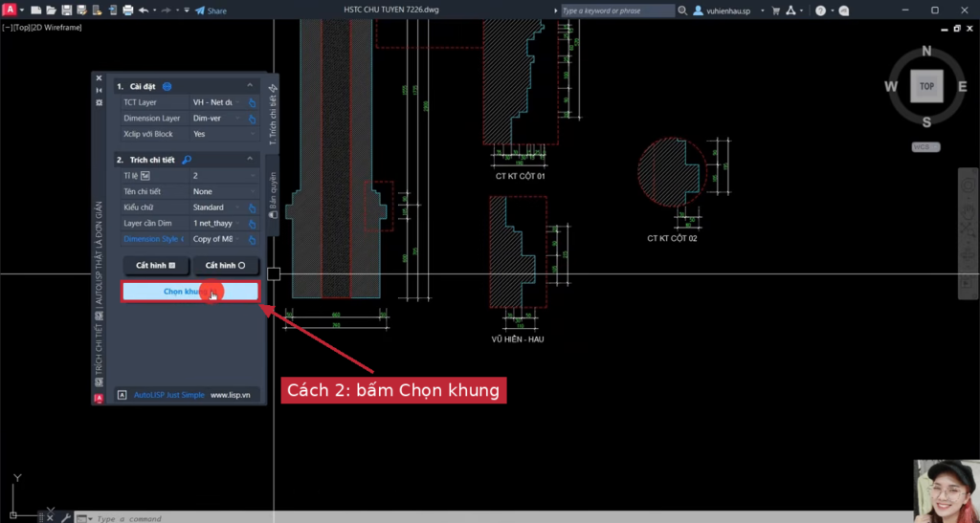This screenshot has width=980, height=523.
Task: Click the magnifier icon beside Trích chi tiết
Action: [x=187, y=160]
